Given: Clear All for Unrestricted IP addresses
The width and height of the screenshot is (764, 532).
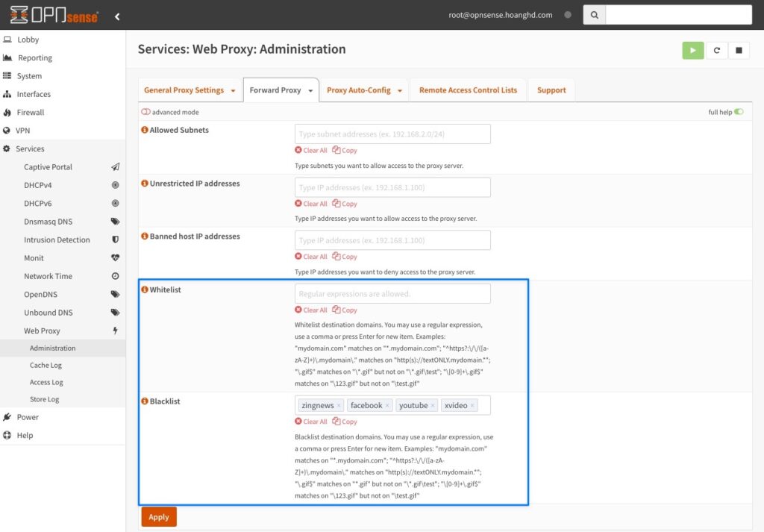Looking at the screenshot, I should 311,204.
